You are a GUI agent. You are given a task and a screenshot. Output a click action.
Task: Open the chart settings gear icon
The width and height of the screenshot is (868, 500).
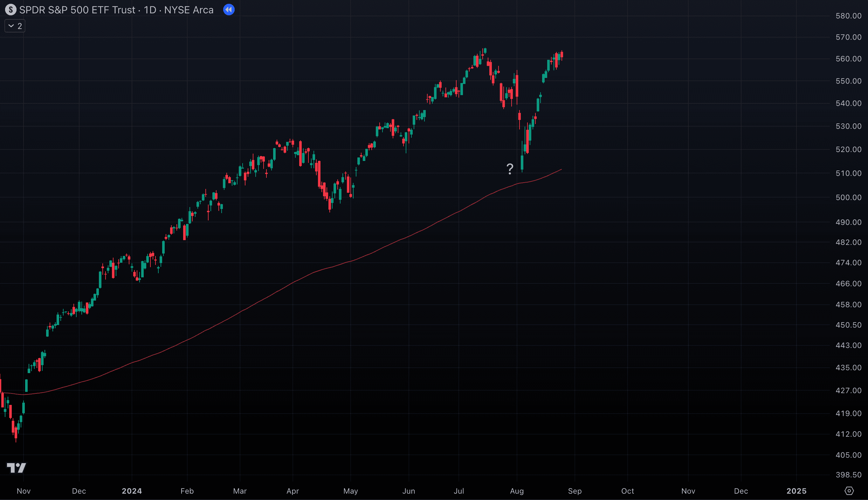point(849,491)
